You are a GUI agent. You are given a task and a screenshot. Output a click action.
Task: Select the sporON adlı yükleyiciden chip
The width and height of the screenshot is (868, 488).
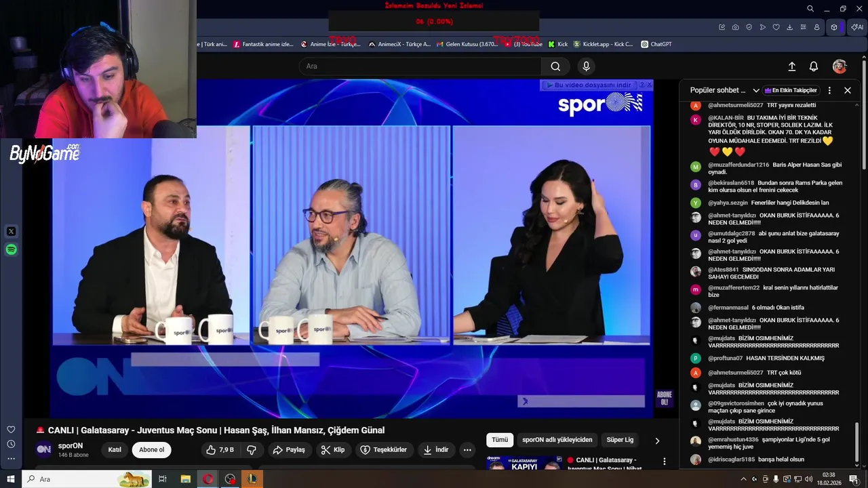pos(557,440)
